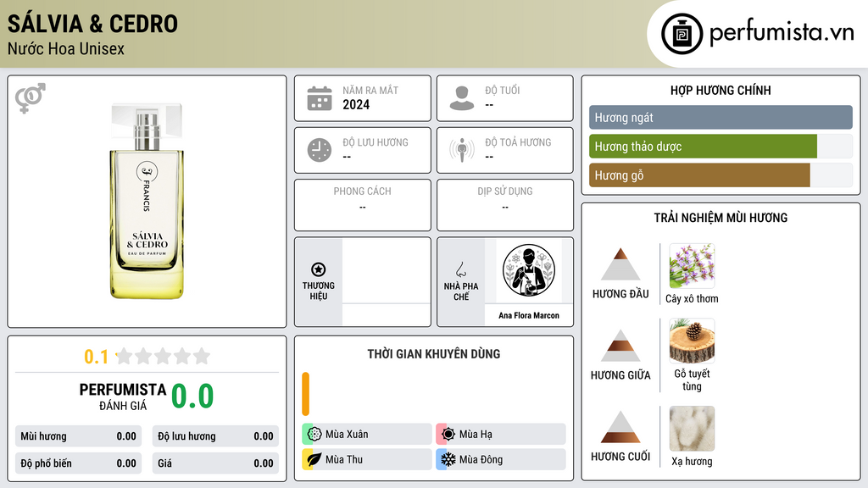
Task: Click the orange 0.1 user rating value
Action: pyautogui.click(x=96, y=357)
